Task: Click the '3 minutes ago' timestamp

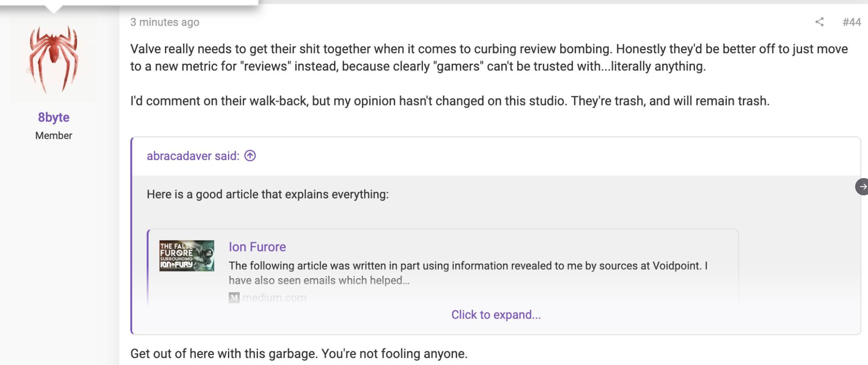Action: [x=165, y=22]
